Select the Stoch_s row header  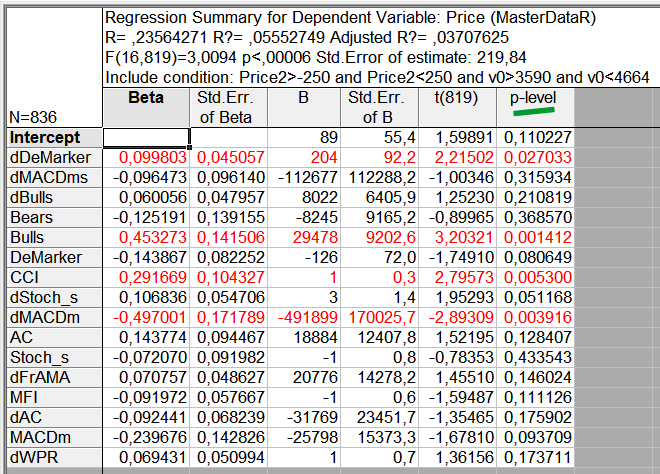(54, 357)
